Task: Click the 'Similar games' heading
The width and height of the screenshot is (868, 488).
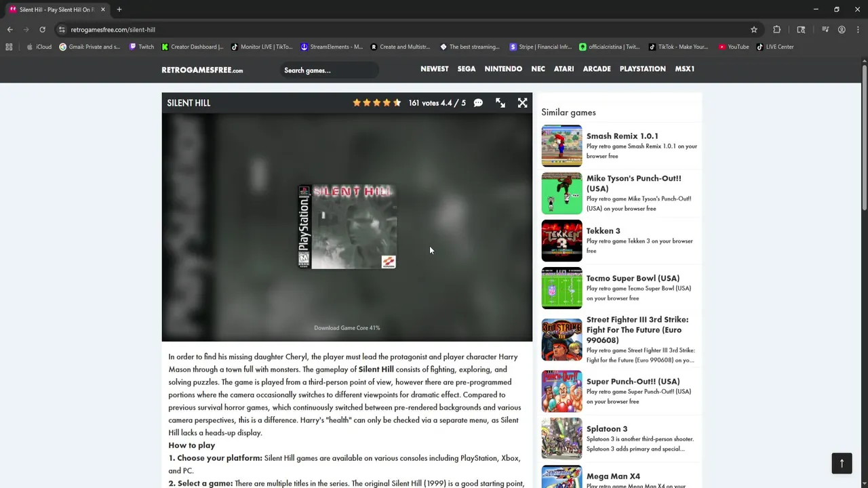Action: pos(568,113)
